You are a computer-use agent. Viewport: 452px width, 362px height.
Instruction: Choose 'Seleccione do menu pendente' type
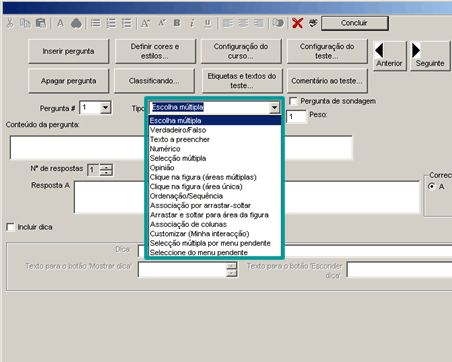click(215, 252)
